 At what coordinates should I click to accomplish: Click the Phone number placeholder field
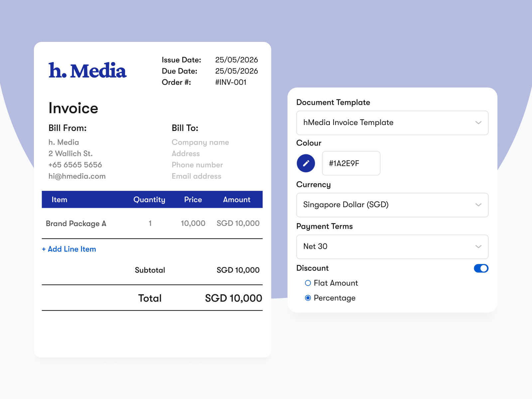point(197,165)
